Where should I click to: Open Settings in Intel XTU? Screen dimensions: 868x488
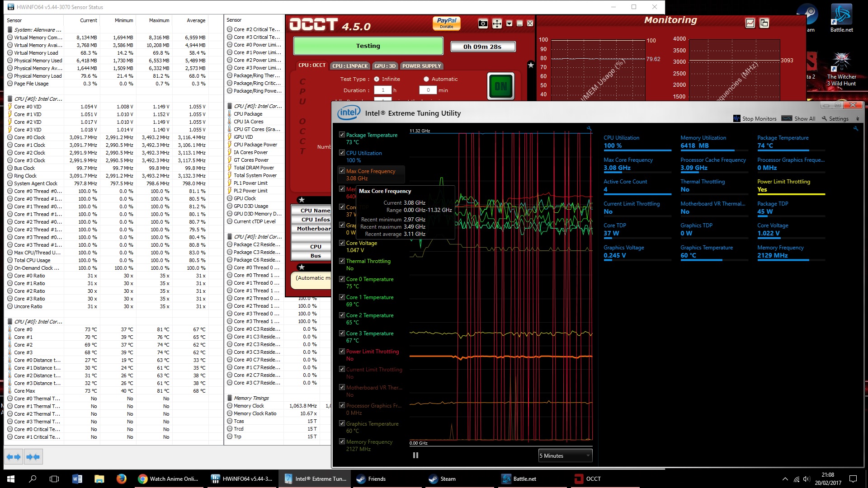tap(835, 118)
